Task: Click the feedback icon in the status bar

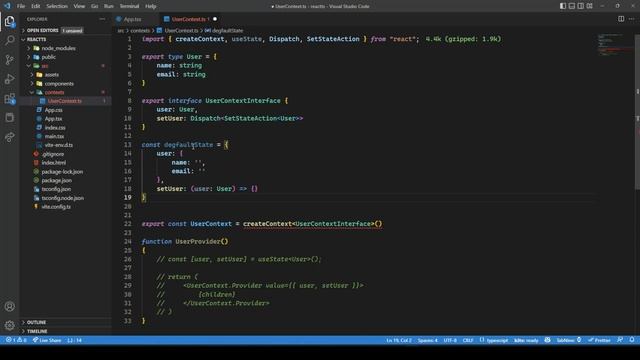Action: (620, 340)
